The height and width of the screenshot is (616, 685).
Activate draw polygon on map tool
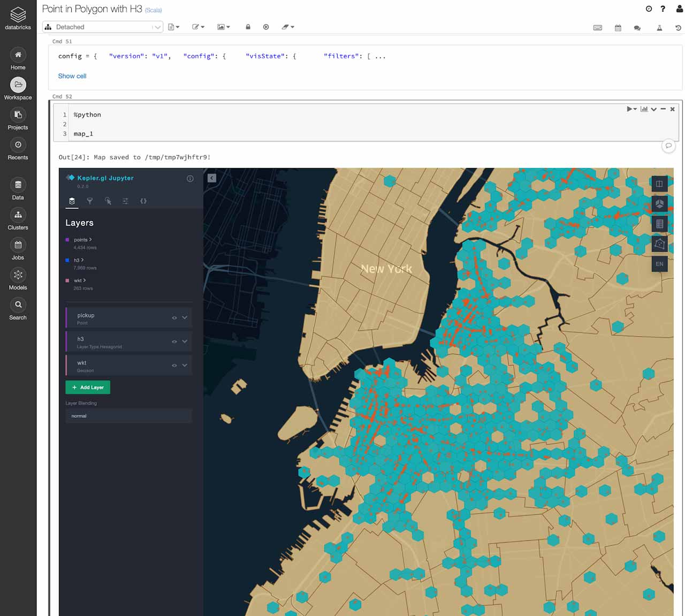pyautogui.click(x=659, y=244)
